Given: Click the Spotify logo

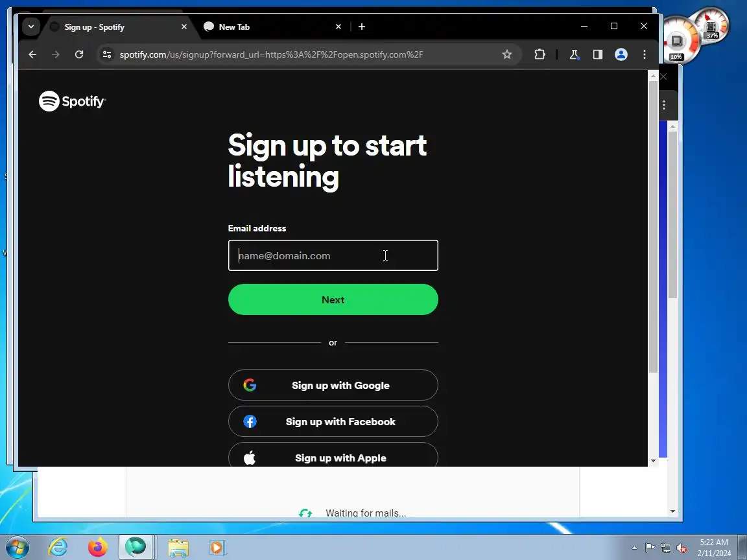Looking at the screenshot, I should click(73, 101).
